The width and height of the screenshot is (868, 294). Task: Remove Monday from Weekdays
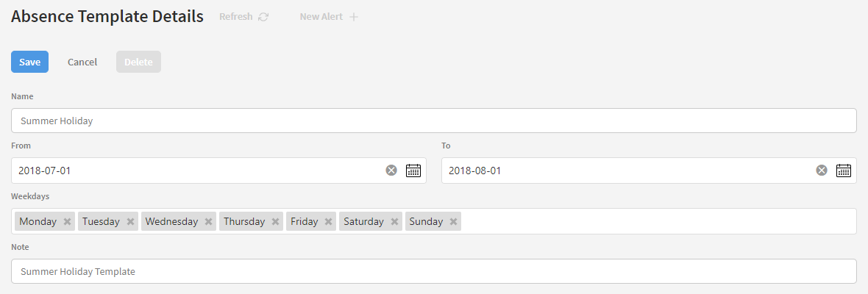click(x=67, y=221)
